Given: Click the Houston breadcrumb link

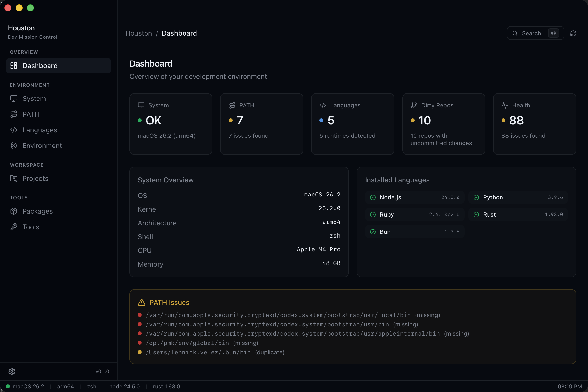Looking at the screenshot, I should click(x=138, y=33).
